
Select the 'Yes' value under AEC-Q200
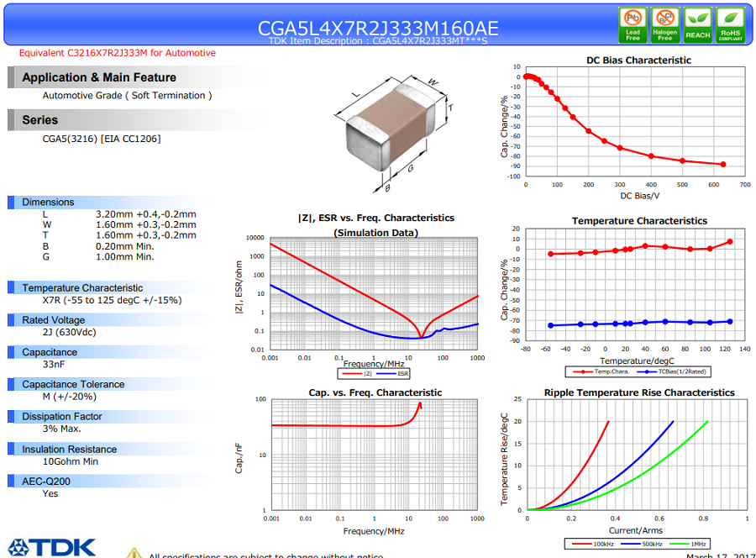tap(50, 493)
